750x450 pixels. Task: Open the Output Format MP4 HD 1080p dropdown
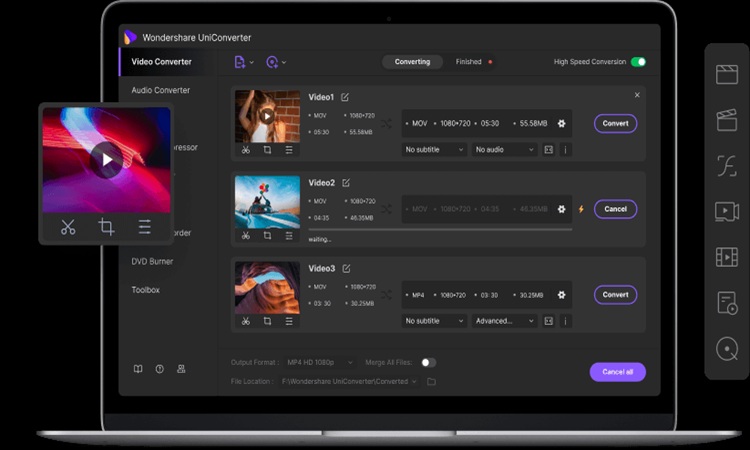click(320, 362)
